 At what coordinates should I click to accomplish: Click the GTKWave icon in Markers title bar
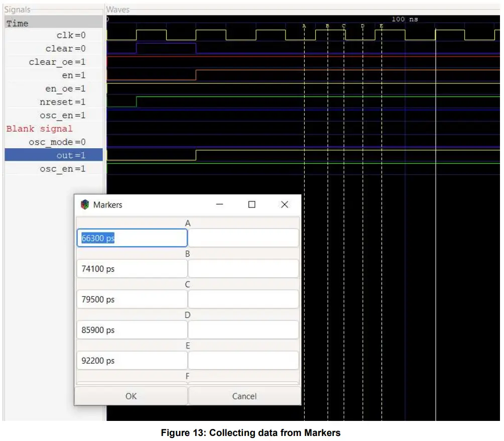[x=85, y=204]
